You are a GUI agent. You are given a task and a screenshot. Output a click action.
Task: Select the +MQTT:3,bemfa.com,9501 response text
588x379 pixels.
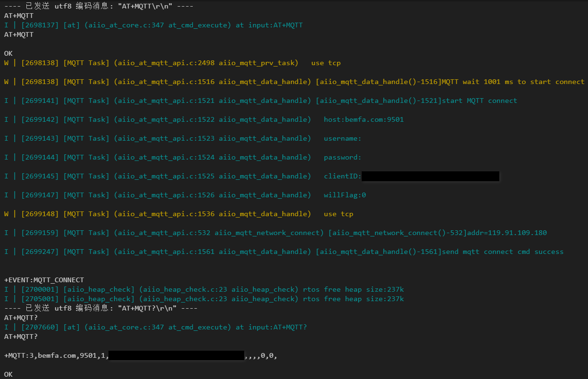[56, 356]
